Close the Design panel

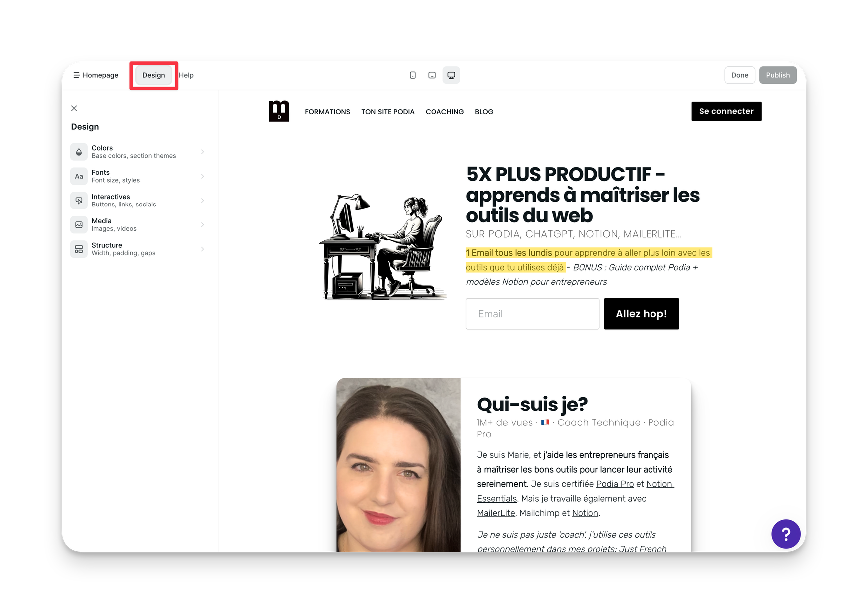click(x=74, y=108)
